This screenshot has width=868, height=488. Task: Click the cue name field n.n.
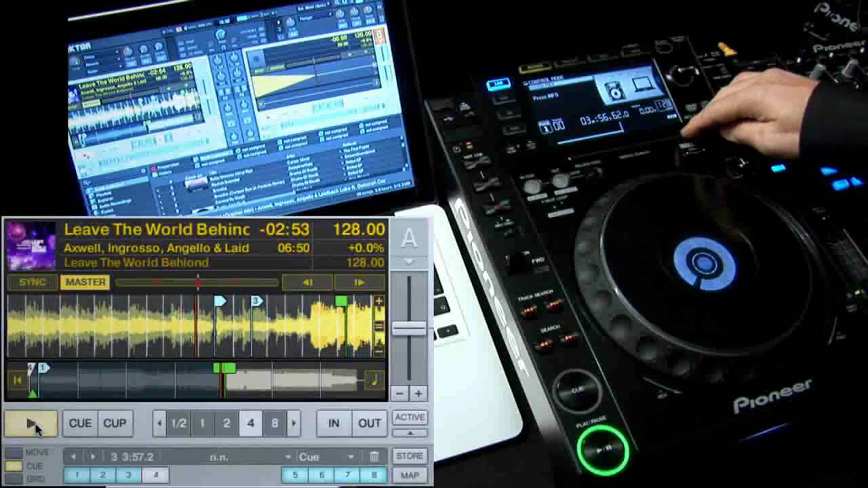point(218,457)
